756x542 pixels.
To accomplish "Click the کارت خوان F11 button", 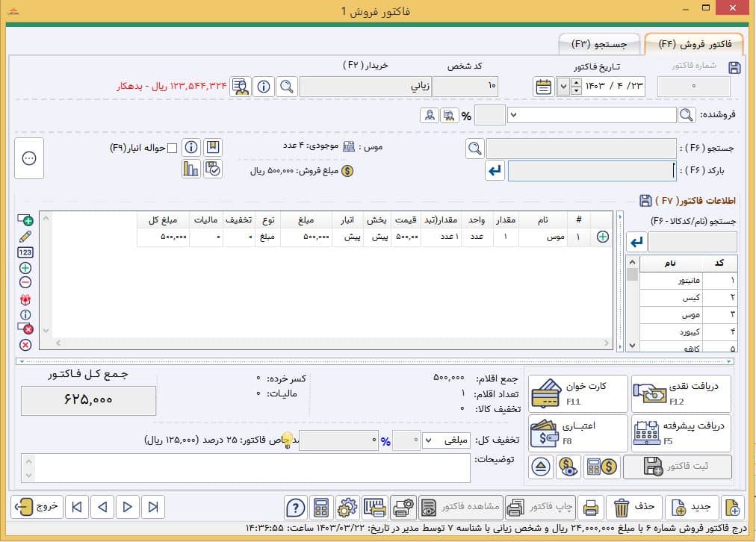I will [x=578, y=393].
